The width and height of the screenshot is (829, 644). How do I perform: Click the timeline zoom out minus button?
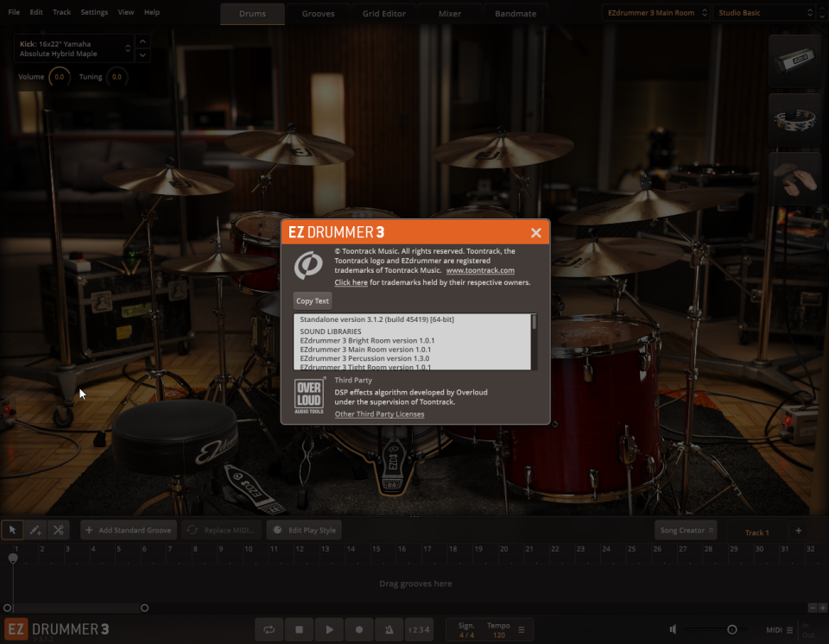(813, 608)
